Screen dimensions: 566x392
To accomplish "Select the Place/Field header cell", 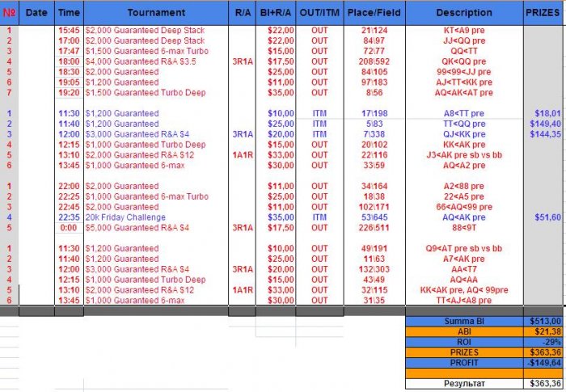I will click(374, 13).
